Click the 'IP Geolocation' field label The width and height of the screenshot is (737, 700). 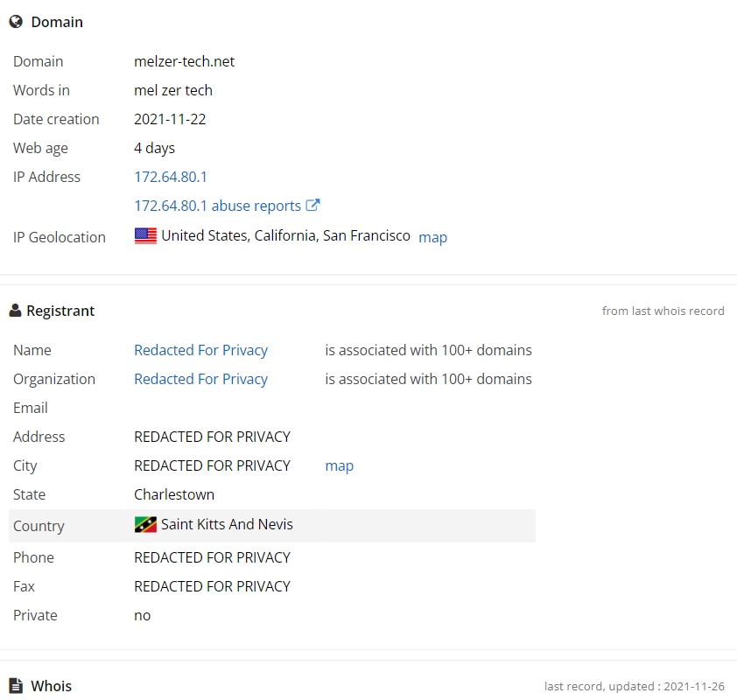pyautogui.click(x=60, y=237)
